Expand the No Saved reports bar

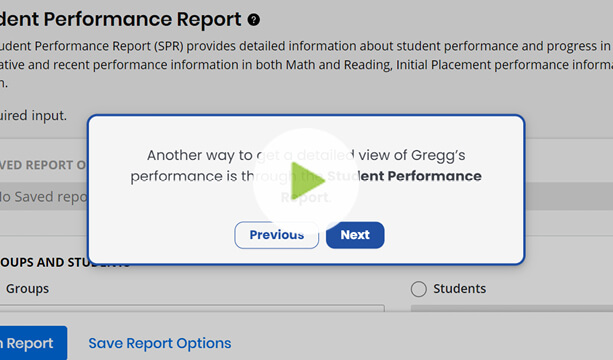(x=44, y=196)
